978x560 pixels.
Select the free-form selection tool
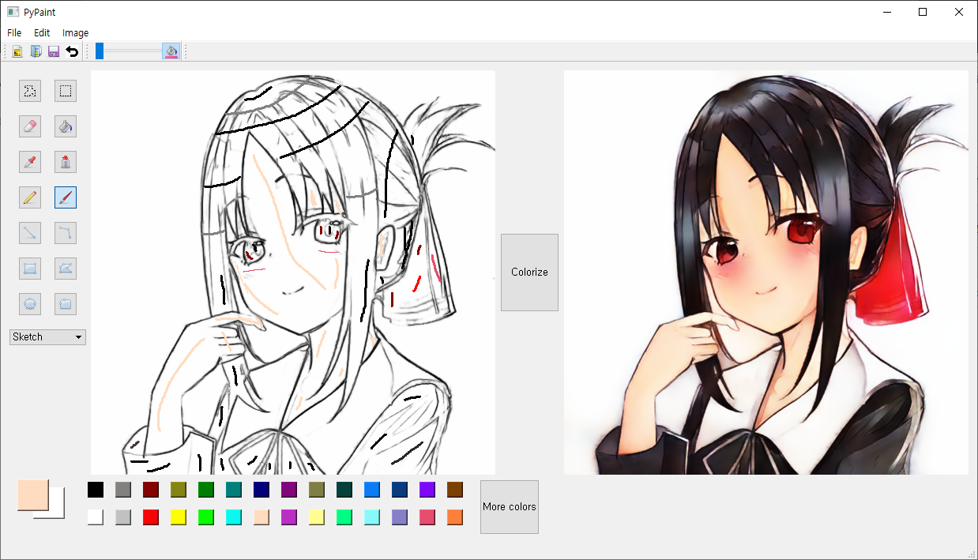[30, 91]
